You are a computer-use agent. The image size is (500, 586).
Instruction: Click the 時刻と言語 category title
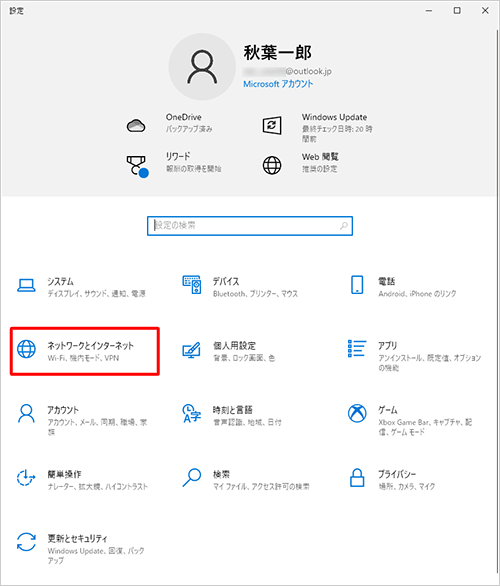(232, 410)
